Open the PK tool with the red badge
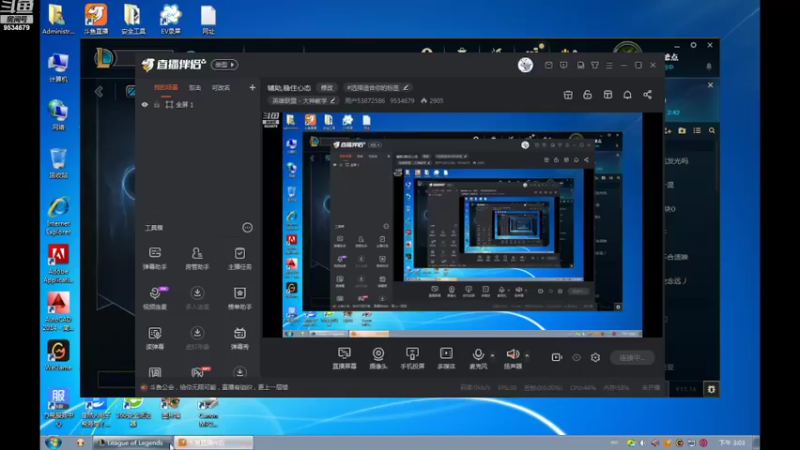Screen dimensions: 800x450 point(198,372)
